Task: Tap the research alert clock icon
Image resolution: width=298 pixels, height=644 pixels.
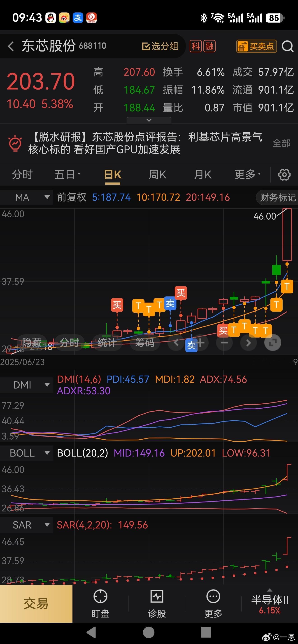Action: pyautogui.click(x=15, y=143)
